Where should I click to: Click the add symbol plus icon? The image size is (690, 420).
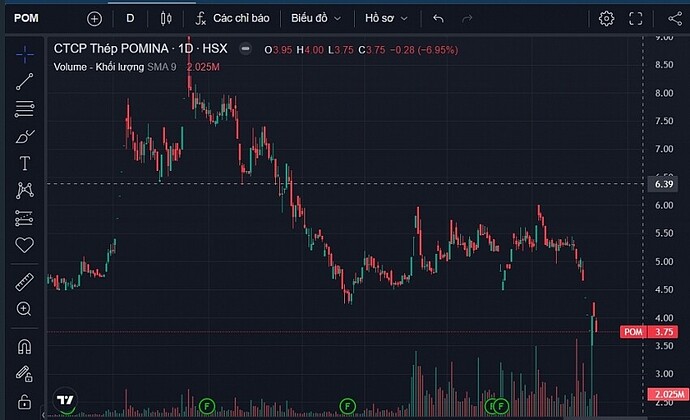click(x=94, y=18)
